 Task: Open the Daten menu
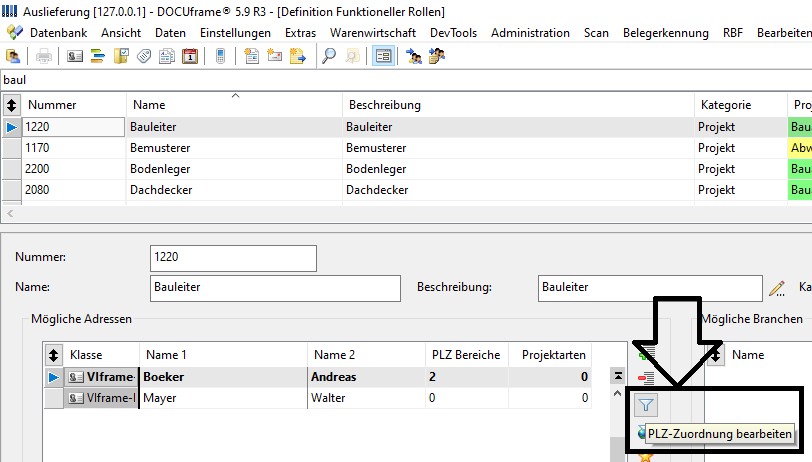pos(170,33)
